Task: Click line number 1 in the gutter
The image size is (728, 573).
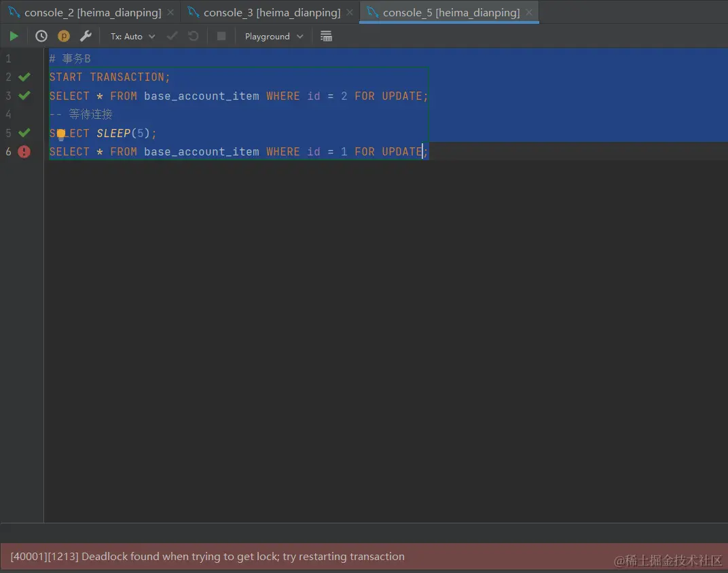Action: point(8,58)
